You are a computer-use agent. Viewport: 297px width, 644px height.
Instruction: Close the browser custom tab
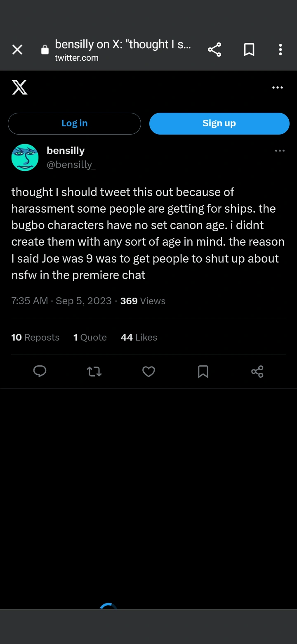tap(17, 50)
